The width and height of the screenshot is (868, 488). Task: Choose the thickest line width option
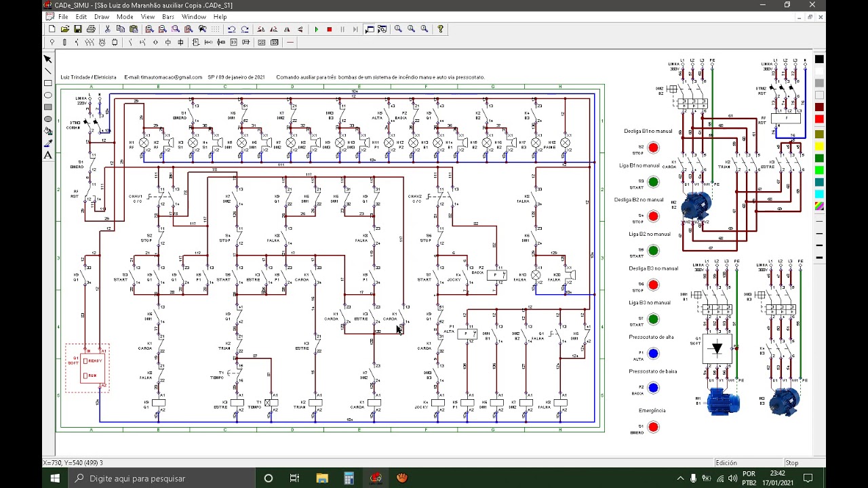pos(819,258)
